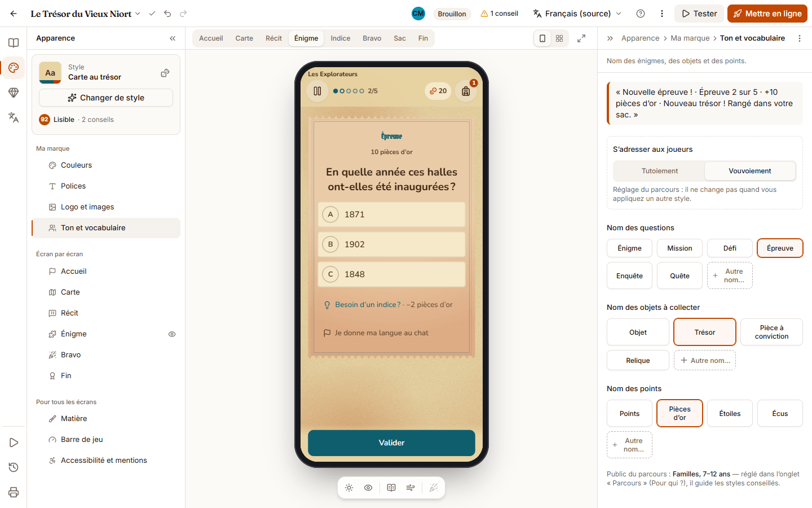Select Tutoiement for addressing players
The height and width of the screenshot is (508, 812).
(660, 171)
